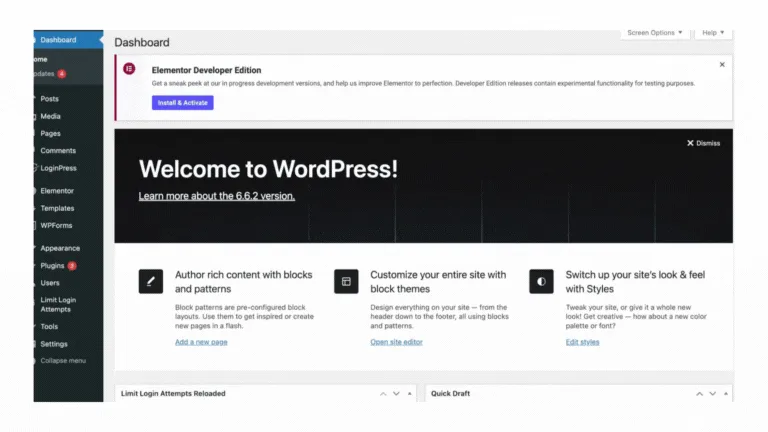Image resolution: width=768 pixels, height=432 pixels.
Task: Click the Edit styles link
Action: click(x=582, y=342)
